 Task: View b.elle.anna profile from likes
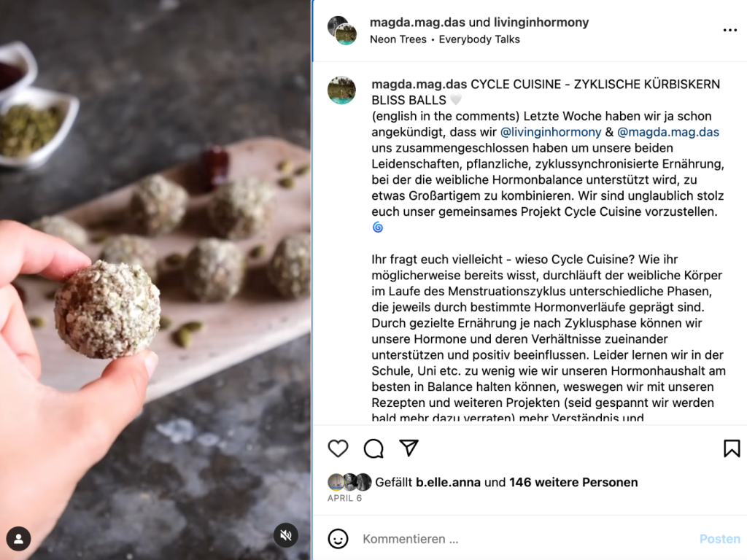pyautogui.click(x=448, y=483)
